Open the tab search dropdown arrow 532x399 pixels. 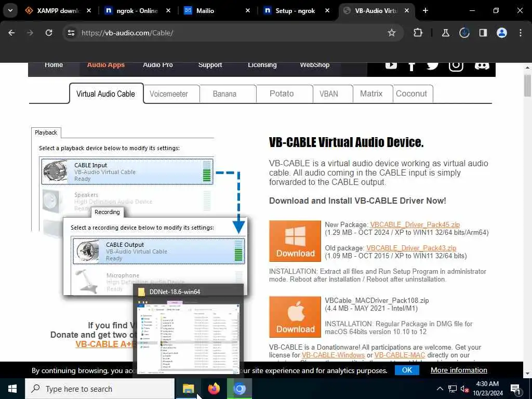[10, 10]
